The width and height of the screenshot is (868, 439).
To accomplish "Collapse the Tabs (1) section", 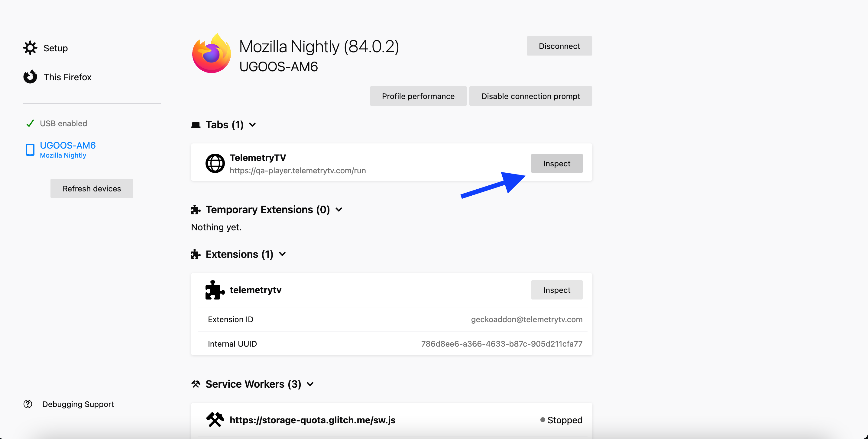I will [x=252, y=125].
